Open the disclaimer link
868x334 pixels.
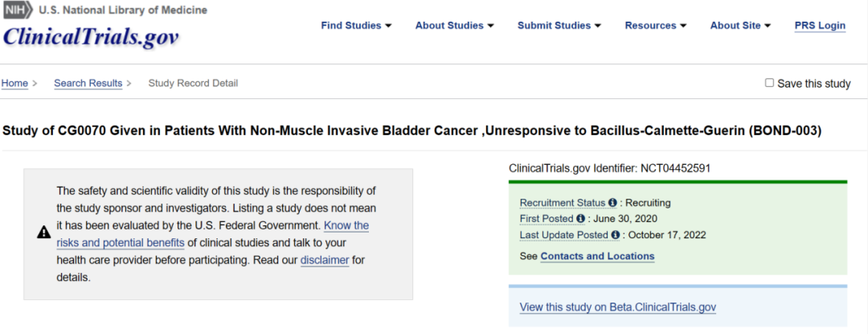coord(325,260)
